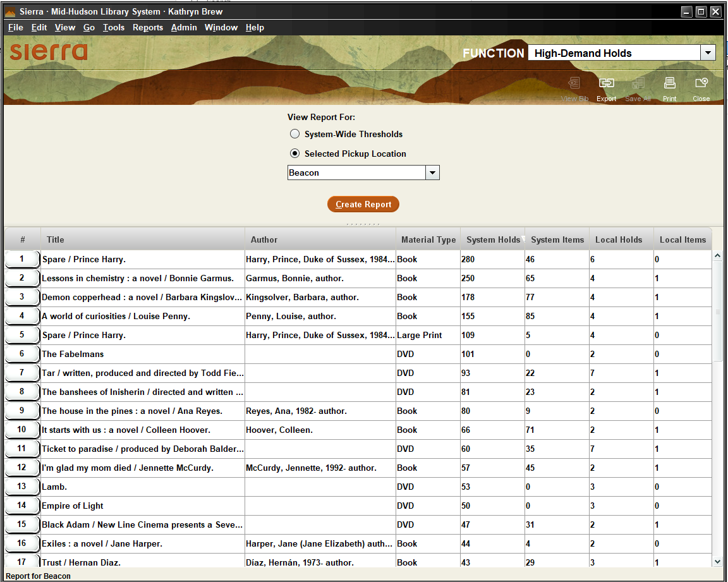
Task: Select 'Demon copperhead' title cell
Action: pos(143,297)
